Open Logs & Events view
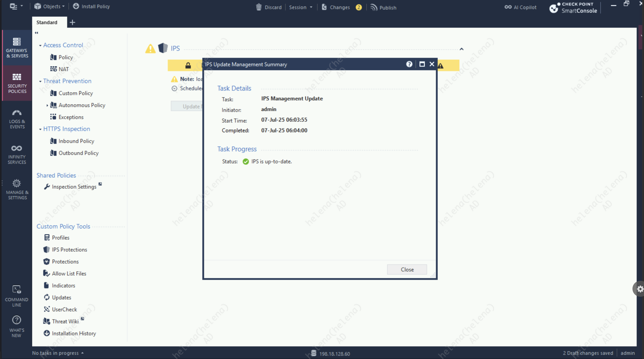The height and width of the screenshot is (359, 644). pyautogui.click(x=17, y=119)
